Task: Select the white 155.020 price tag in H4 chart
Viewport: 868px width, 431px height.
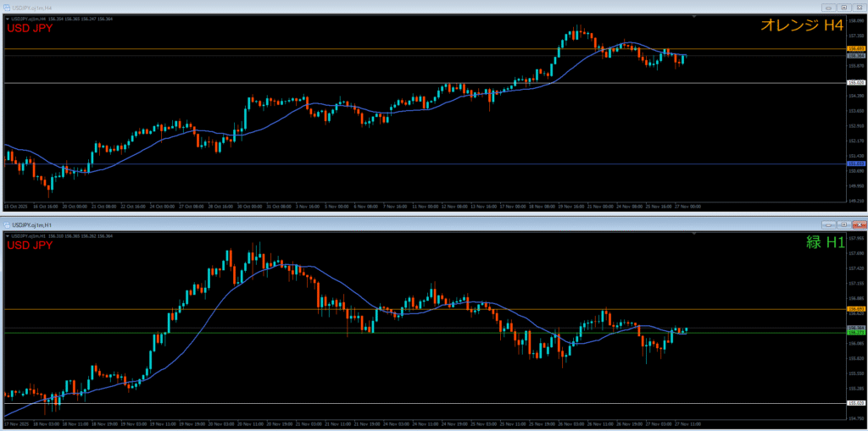Action: point(857,82)
